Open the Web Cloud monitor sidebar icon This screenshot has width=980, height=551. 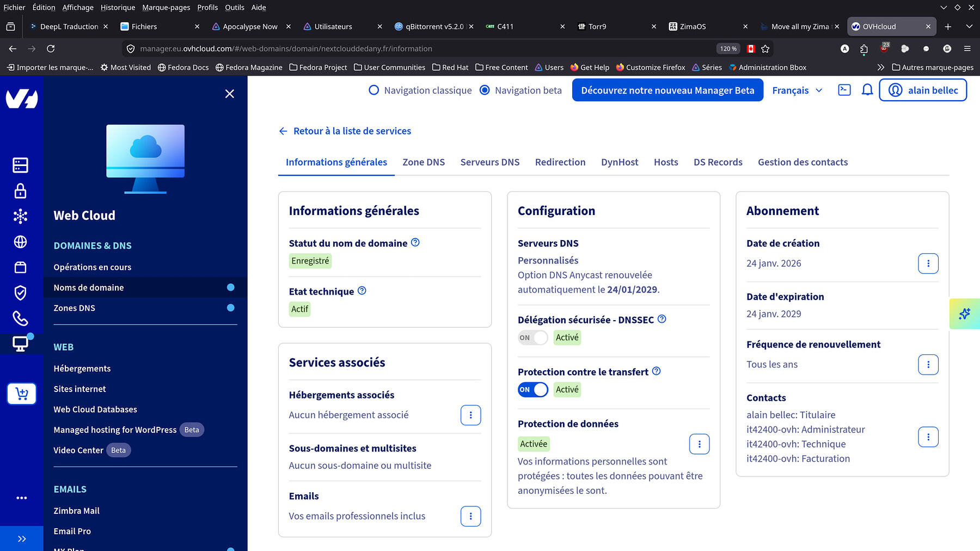21,344
